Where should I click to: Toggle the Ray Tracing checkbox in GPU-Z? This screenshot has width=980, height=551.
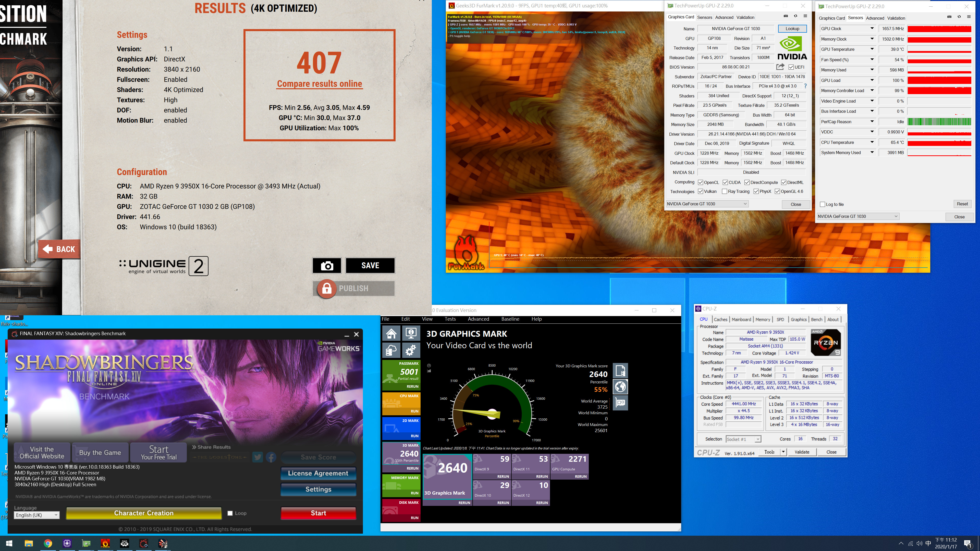click(x=724, y=191)
